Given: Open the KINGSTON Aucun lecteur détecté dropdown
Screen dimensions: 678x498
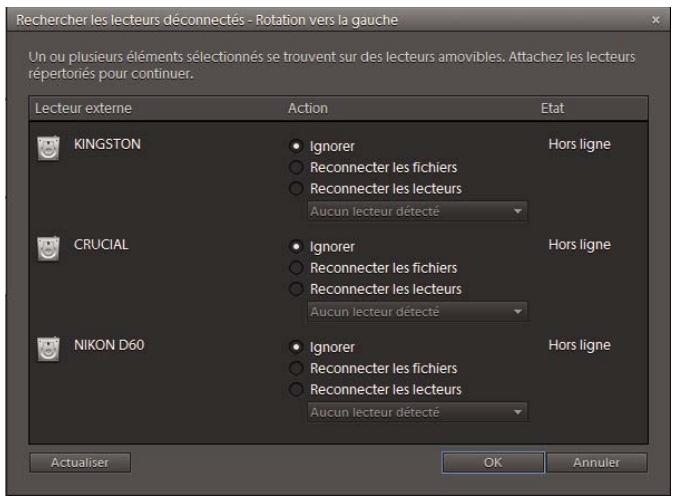Looking at the screenshot, I should pyautogui.click(x=417, y=211).
